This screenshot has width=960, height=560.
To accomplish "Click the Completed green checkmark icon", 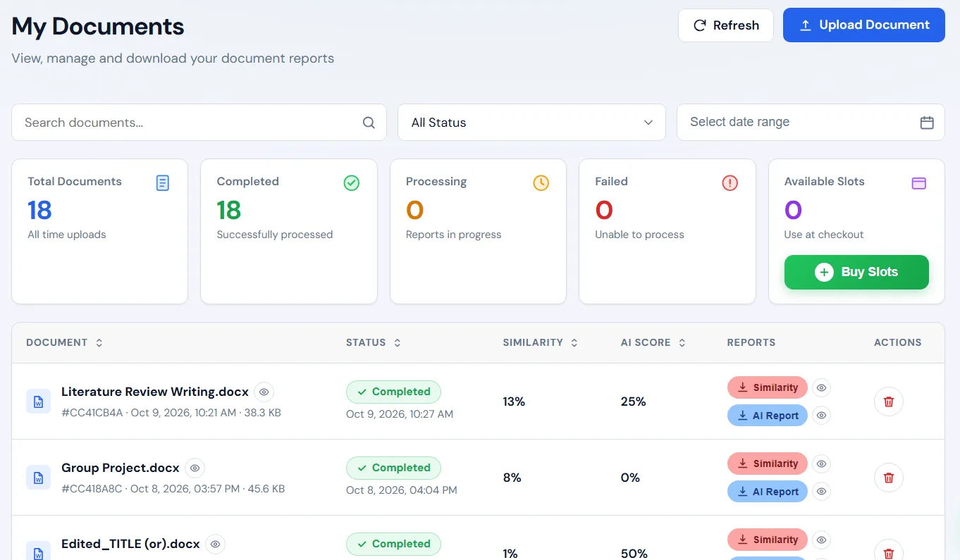I will (x=352, y=183).
